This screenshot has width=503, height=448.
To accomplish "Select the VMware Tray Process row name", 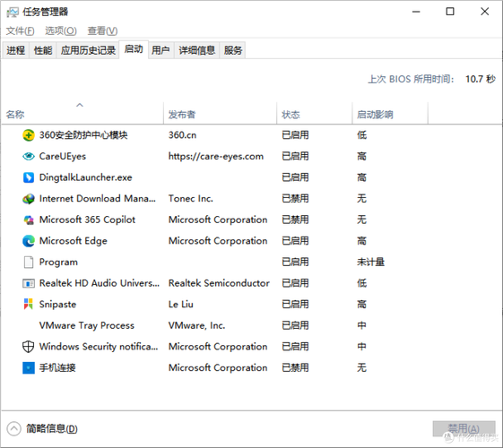I will pos(87,325).
